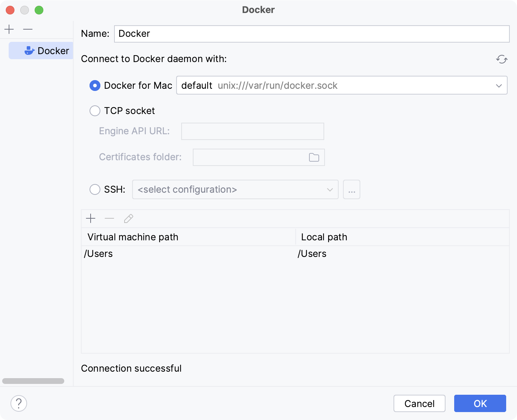This screenshot has width=517, height=420.
Task: Confirm settings with the OK button
Action: tap(480, 403)
